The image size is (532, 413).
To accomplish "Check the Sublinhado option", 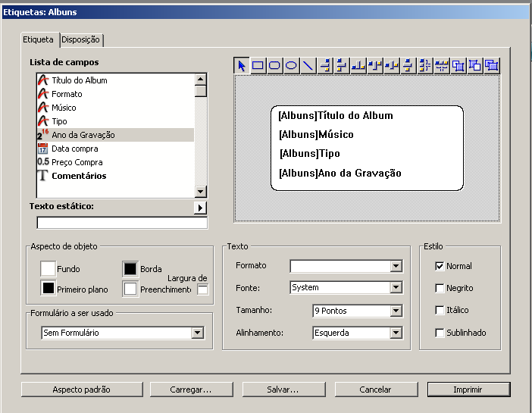I will tap(440, 333).
